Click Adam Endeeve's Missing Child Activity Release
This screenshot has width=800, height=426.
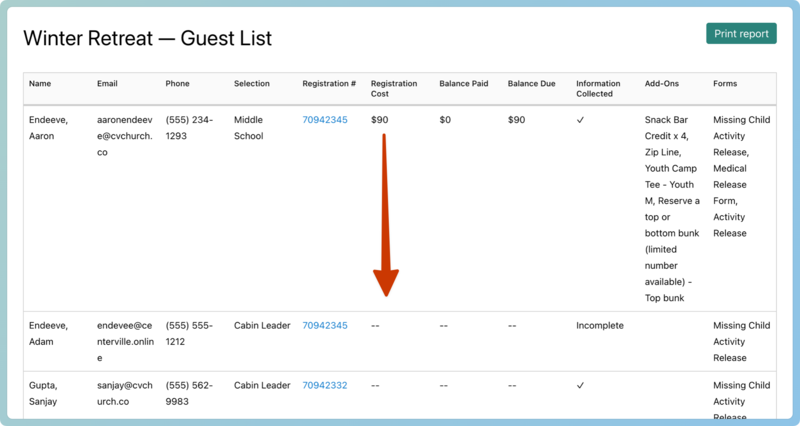pyautogui.click(x=741, y=342)
